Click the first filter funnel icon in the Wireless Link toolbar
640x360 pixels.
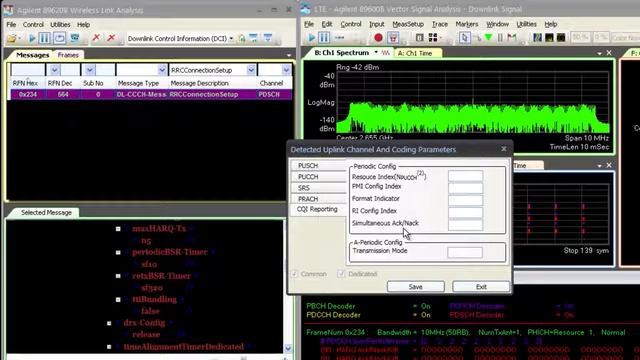coord(254,38)
